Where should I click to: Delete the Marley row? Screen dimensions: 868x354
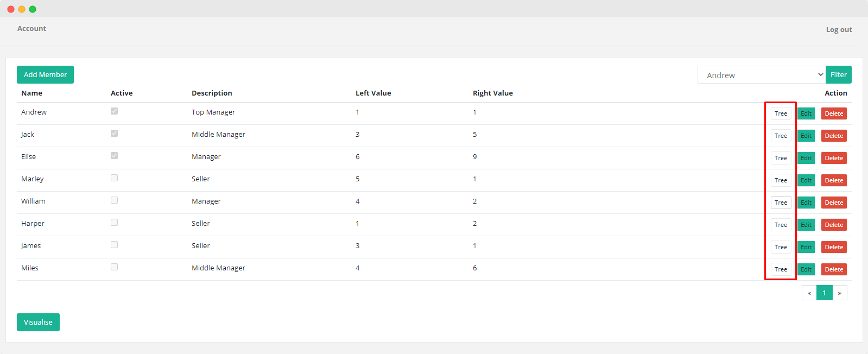pyautogui.click(x=834, y=180)
